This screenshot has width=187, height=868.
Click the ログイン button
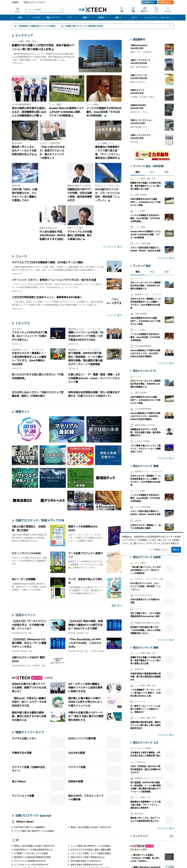click(149, 2)
